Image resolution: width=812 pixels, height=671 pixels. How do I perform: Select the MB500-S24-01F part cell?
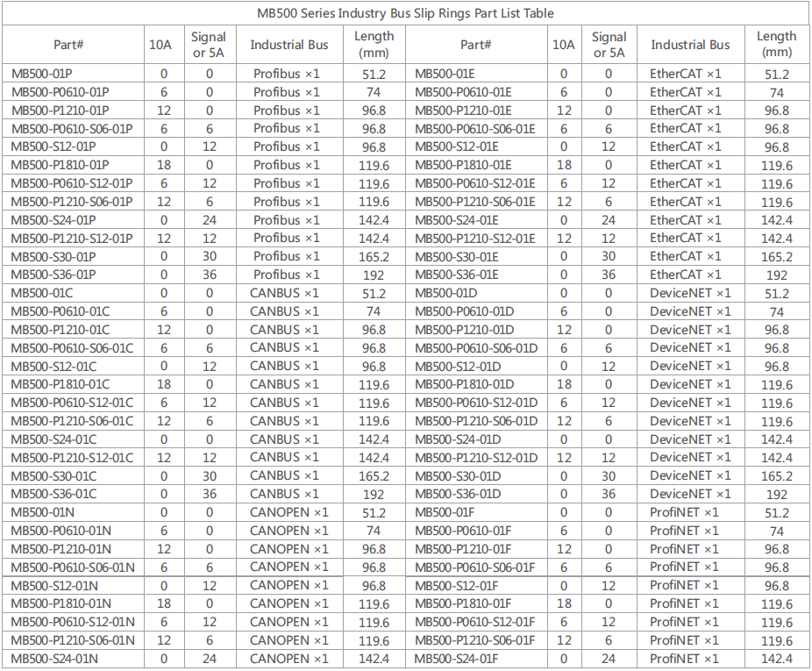pos(456,658)
